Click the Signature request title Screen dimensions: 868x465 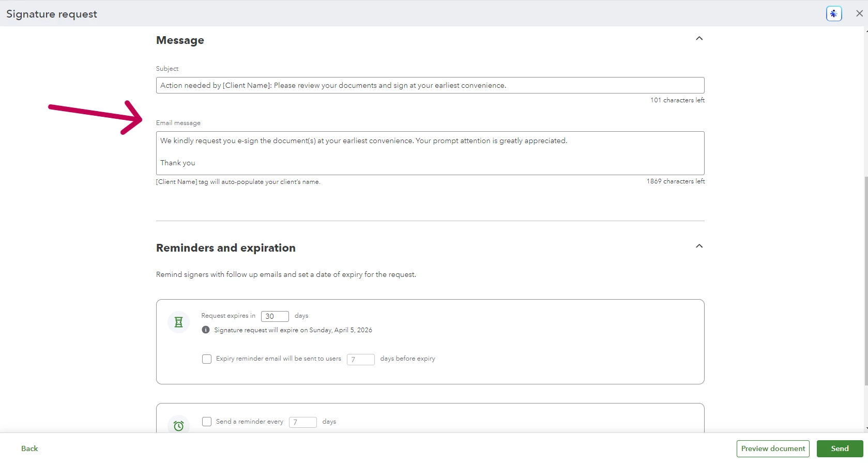pos(52,14)
